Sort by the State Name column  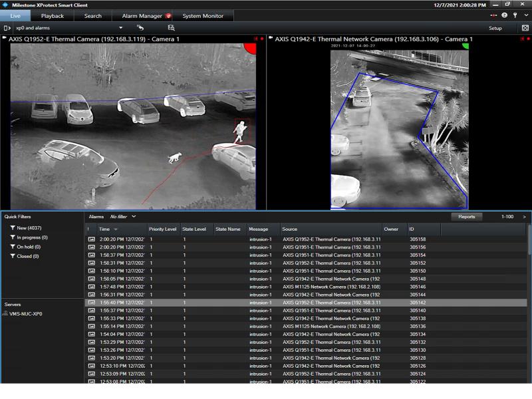(229, 229)
